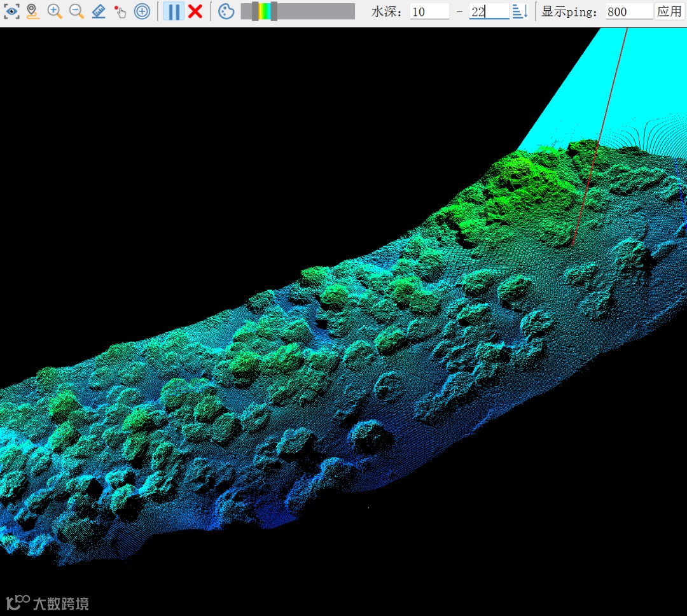Click the maximum water depth field
This screenshot has width=687, height=616.
tap(489, 11)
